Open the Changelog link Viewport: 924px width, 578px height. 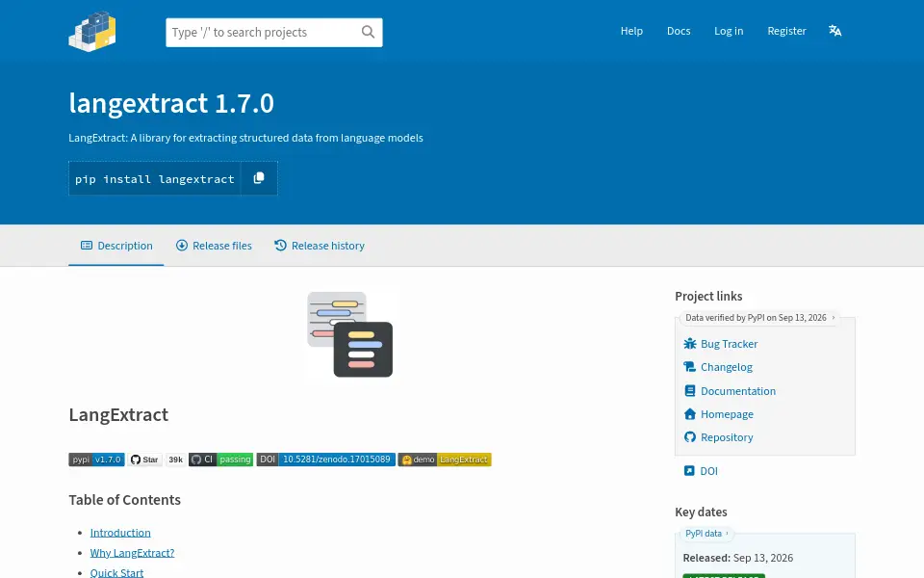point(727,367)
